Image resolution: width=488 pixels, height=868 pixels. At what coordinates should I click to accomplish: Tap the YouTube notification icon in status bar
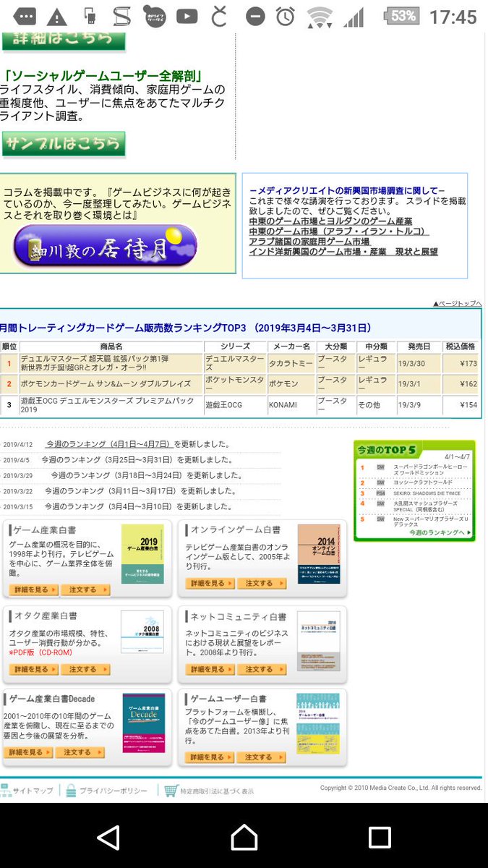(187, 16)
